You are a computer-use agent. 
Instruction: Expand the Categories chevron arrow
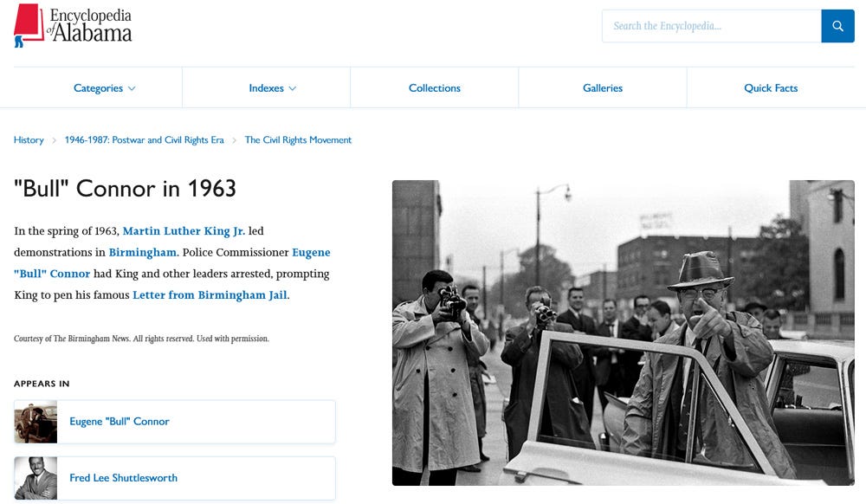[132, 88]
